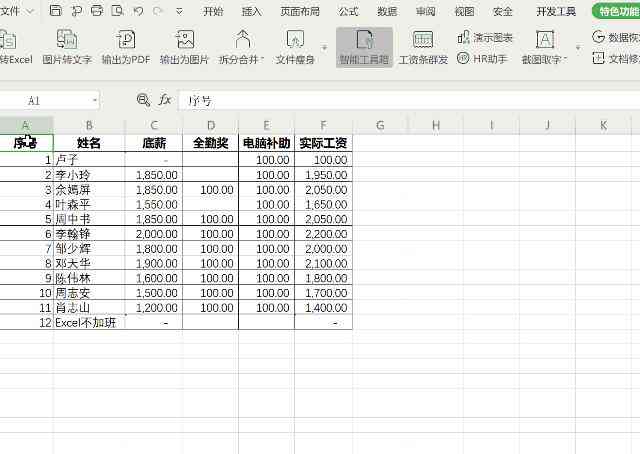Click the 演示图表 button

(485, 38)
